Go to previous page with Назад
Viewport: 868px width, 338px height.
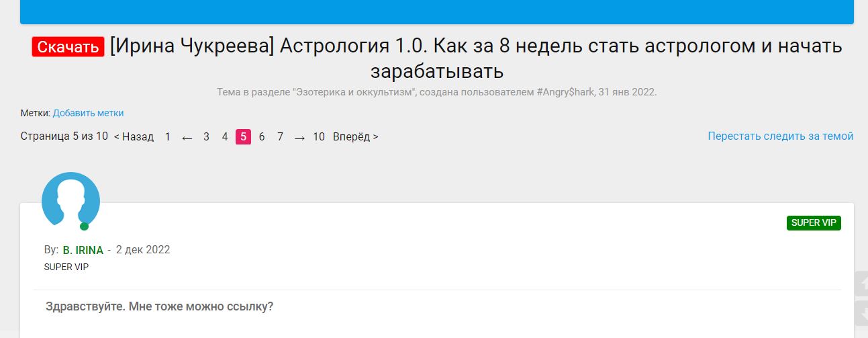(134, 136)
